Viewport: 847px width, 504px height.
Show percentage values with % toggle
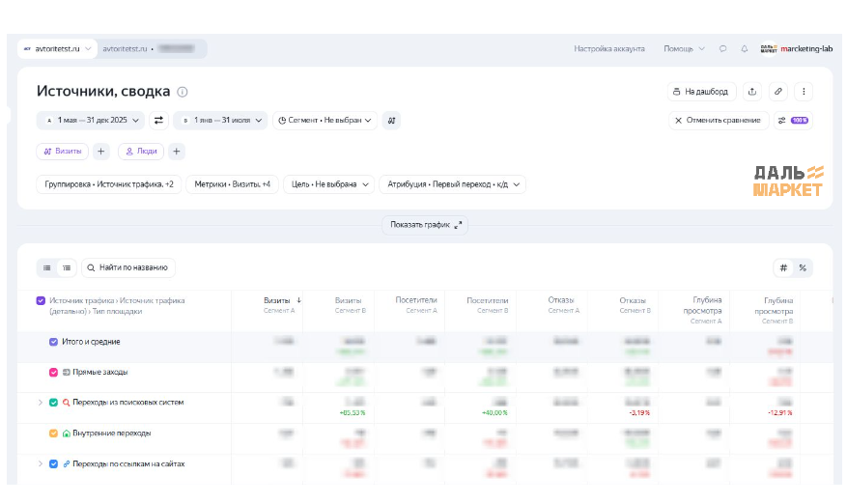[x=803, y=268]
